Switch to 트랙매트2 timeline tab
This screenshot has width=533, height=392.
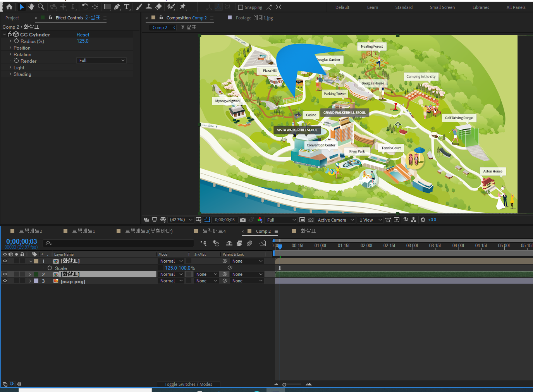pos(31,231)
